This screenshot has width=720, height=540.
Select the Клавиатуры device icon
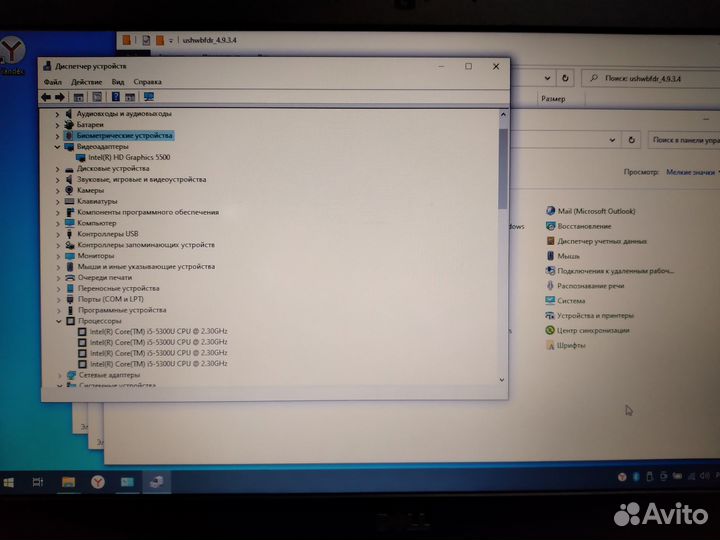[69, 201]
